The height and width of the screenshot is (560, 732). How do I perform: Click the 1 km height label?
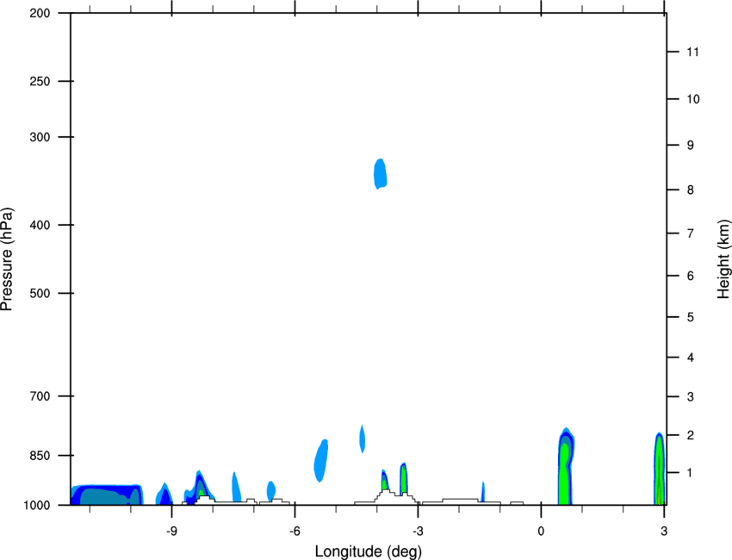click(x=690, y=473)
